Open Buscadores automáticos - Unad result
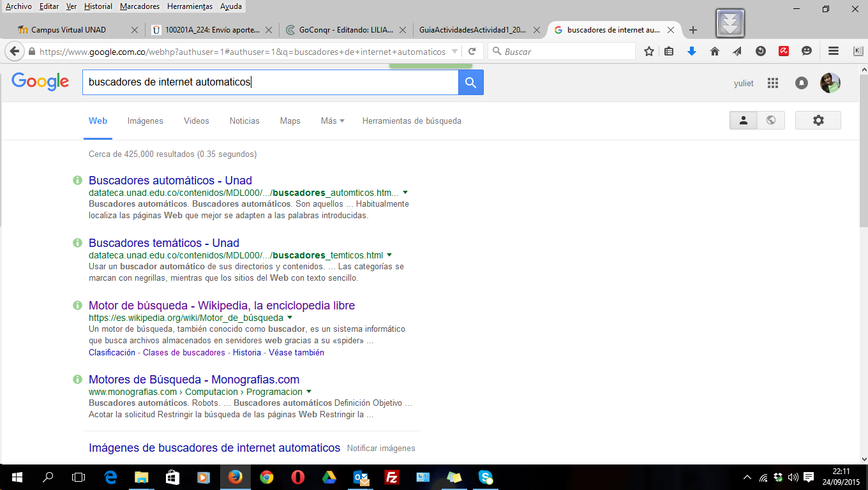The height and width of the screenshot is (490, 868). (170, 181)
